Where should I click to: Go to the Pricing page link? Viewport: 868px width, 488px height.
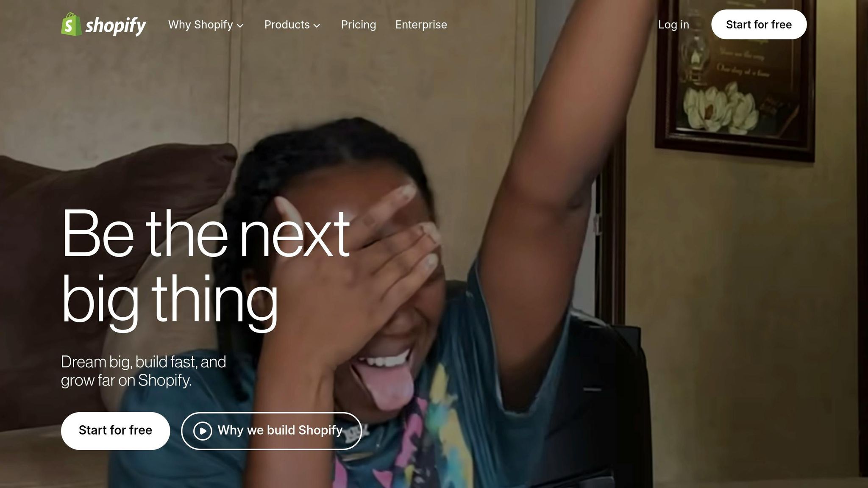pos(359,25)
